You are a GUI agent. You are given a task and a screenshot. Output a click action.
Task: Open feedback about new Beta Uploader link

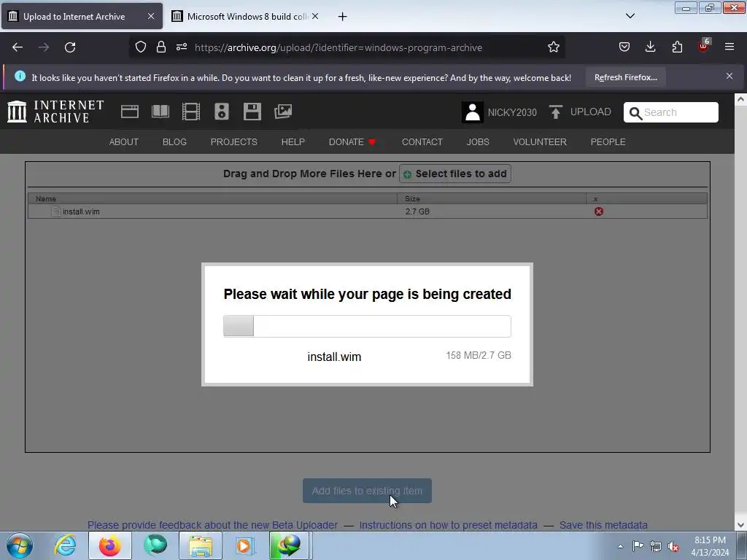tap(212, 525)
